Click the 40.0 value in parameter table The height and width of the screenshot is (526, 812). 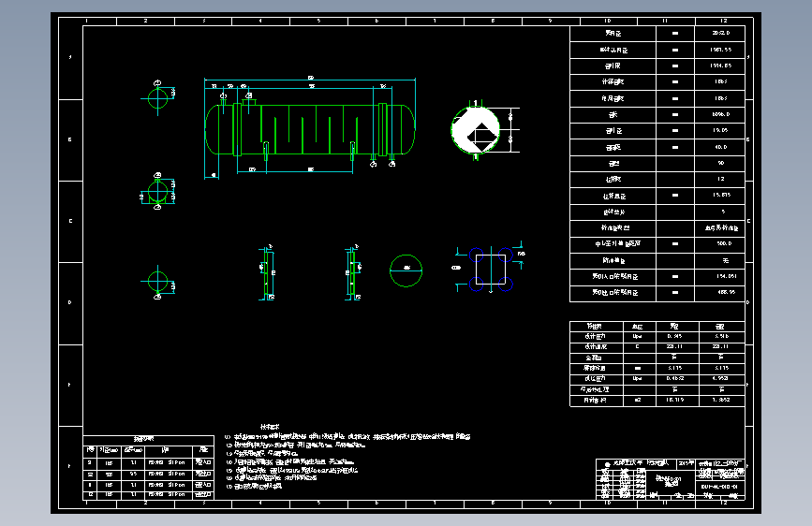coord(720,147)
